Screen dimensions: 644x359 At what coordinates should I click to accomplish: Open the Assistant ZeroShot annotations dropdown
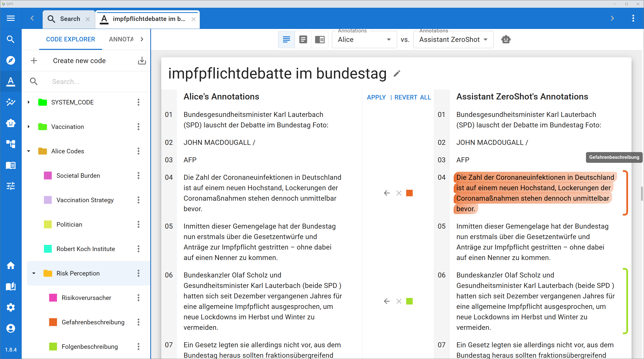[453, 40]
